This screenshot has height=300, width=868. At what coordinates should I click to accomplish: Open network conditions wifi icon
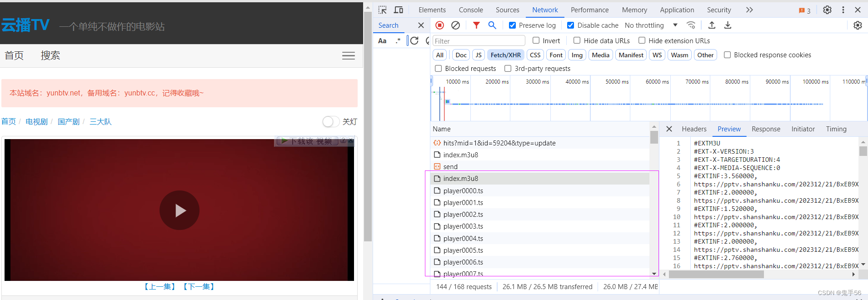click(691, 25)
